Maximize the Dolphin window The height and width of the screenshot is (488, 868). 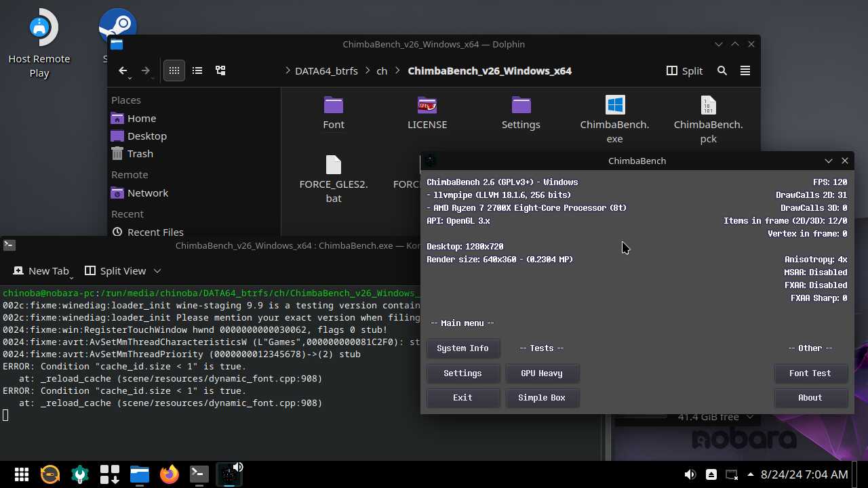[x=735, y=44]
